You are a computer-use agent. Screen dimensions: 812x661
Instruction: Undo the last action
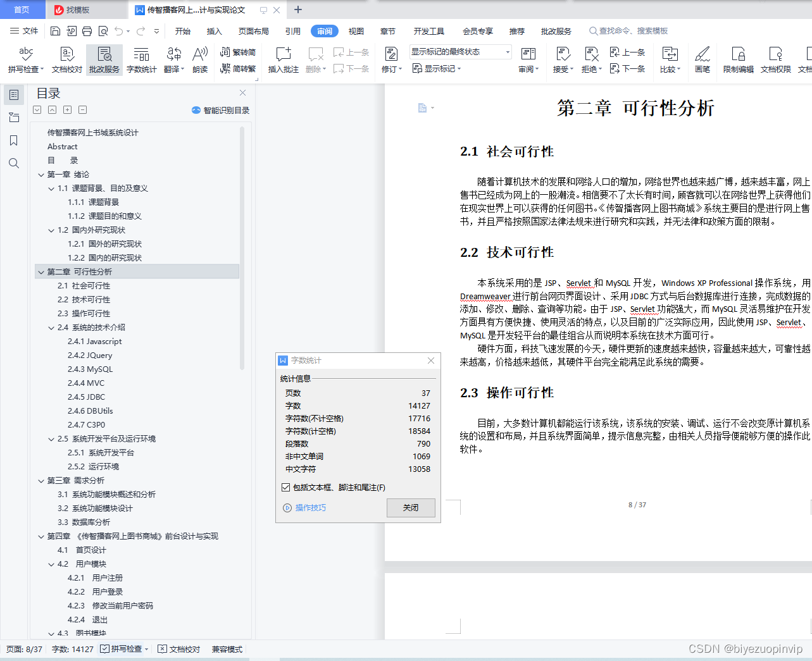(x=118, y=31)
